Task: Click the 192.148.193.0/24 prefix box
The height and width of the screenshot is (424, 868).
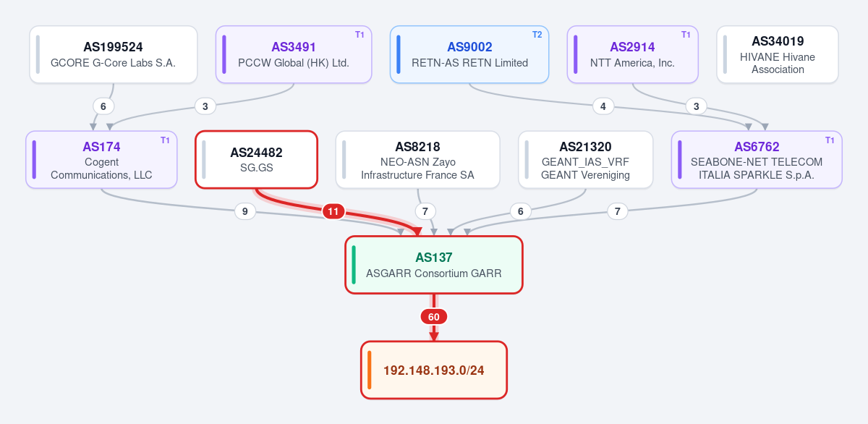Action: [x=434, y=370]
